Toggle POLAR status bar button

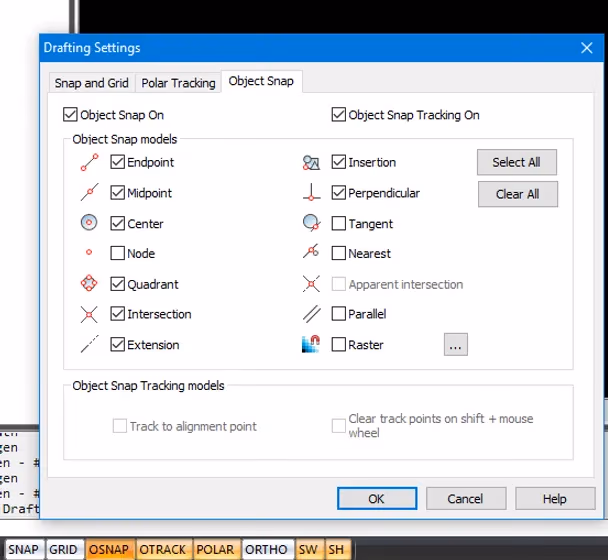pyautogui.click(x=216, y=549)
